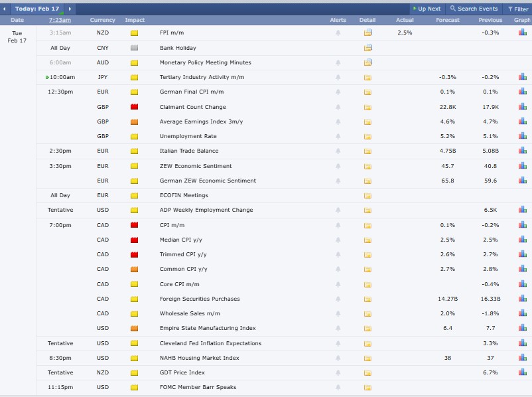Open the detail folder for ECOFIN Meetings

coord(367,195)
